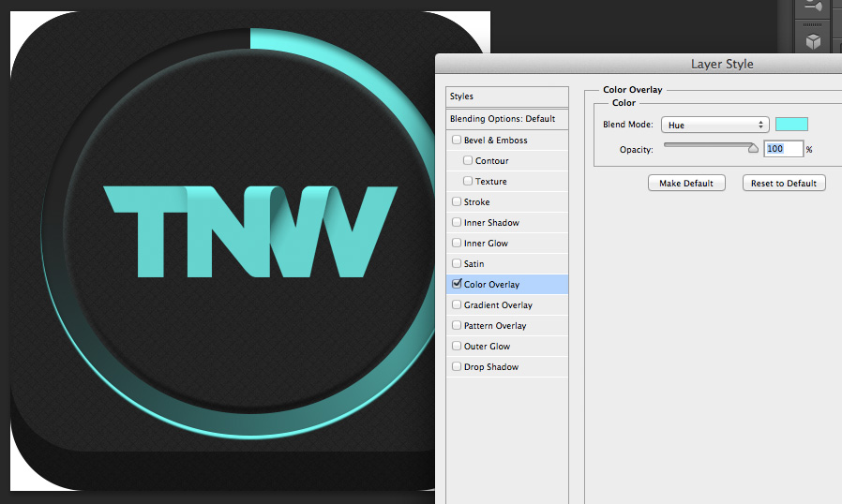Select the Satin style label
The width and height of the screenshot is (842, 504).
point(474,263)
